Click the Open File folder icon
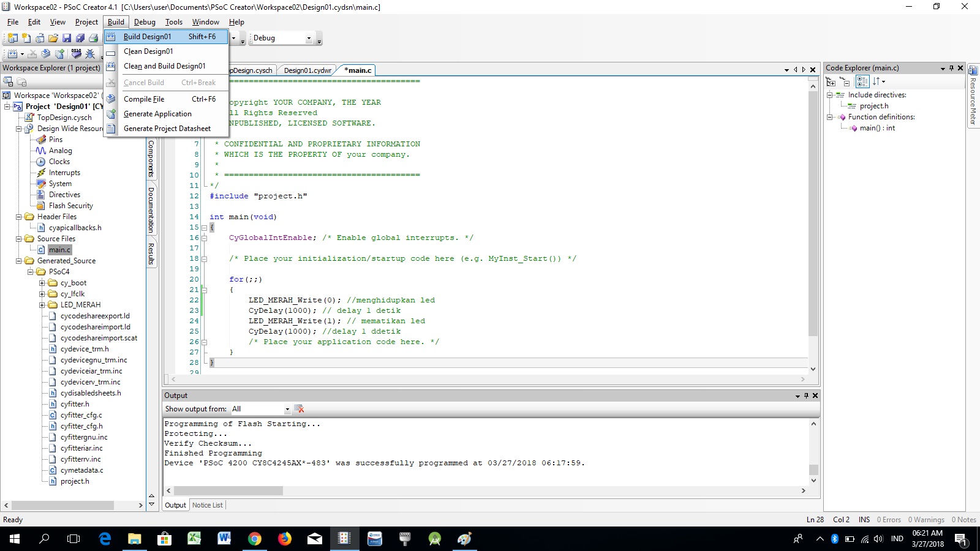The image size is (980, 551). 53,38
